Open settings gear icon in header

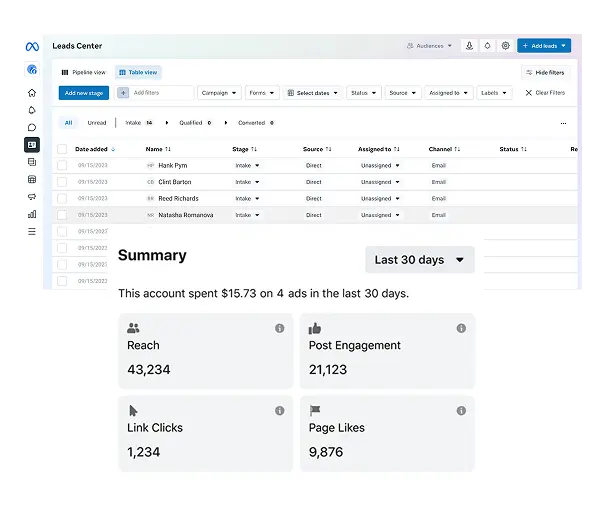tap(505, 46)
